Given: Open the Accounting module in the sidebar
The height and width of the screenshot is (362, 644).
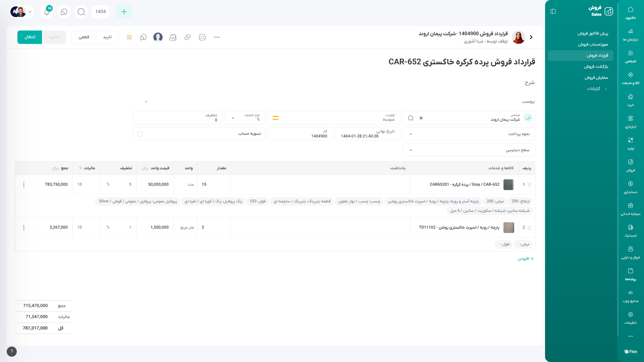Looking at the screenshot, I should coord(630,187).
